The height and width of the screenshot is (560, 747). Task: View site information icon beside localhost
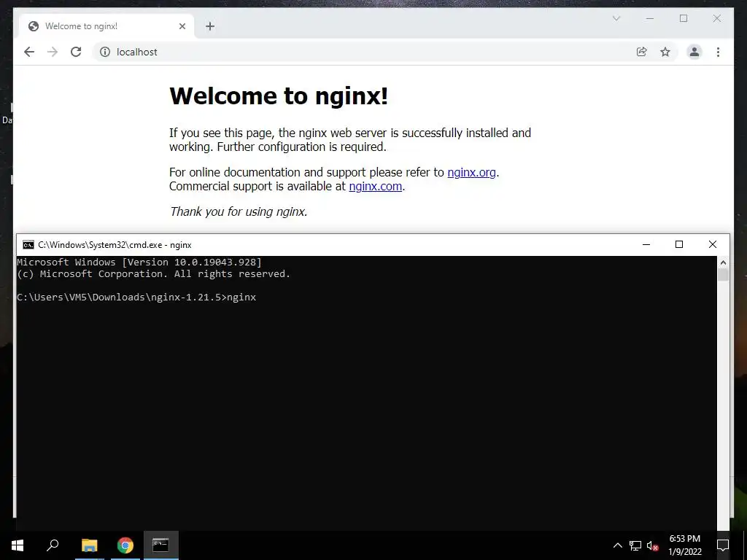105,52
